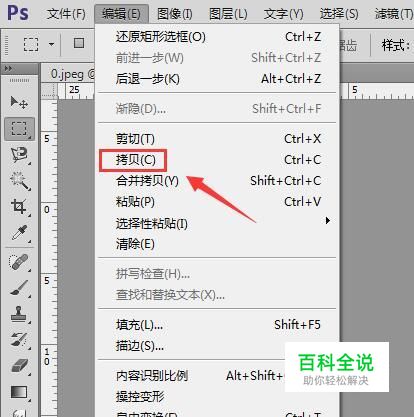
Task: Click the Photoshop Ps logo
Action: (18, 13)
